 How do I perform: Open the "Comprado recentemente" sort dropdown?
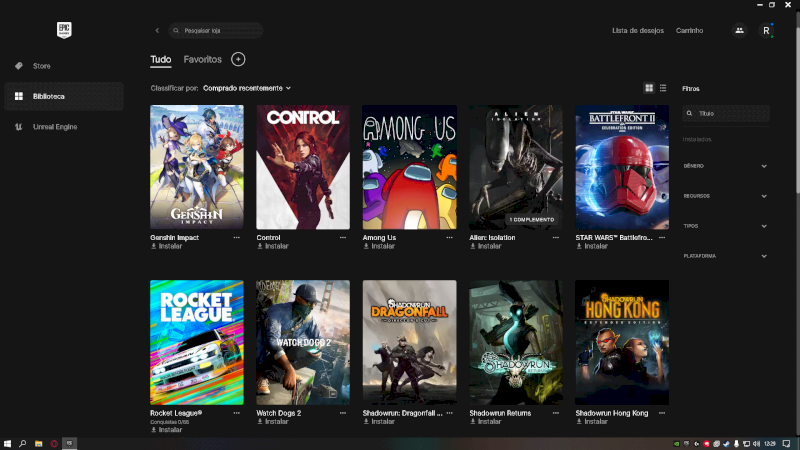[246, 88]
